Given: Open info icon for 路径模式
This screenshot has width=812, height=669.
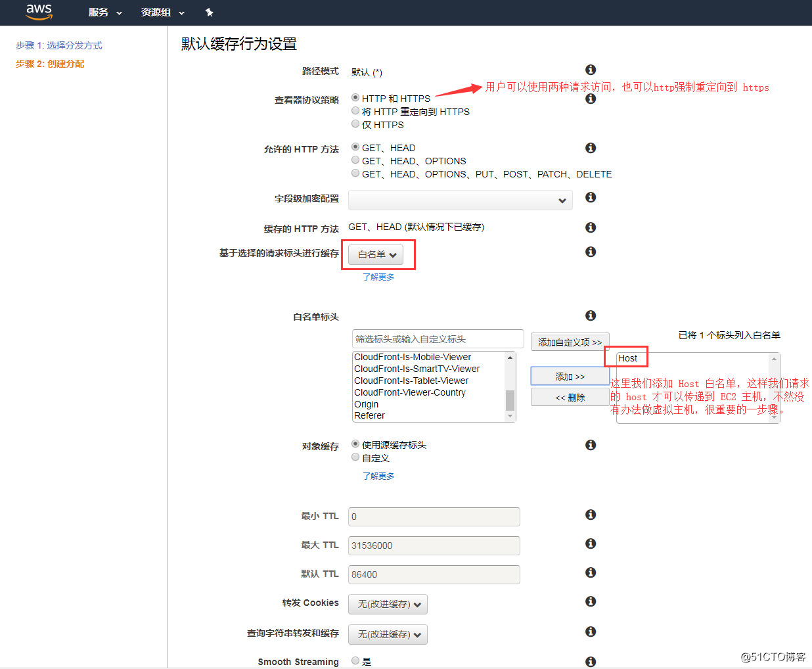Looking at the screenshot, I should click(x=591, y=70).
